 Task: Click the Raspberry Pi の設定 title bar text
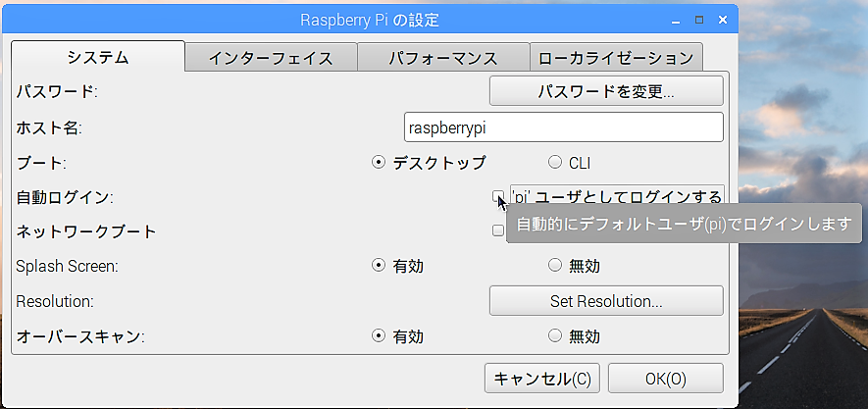(369, 21)
